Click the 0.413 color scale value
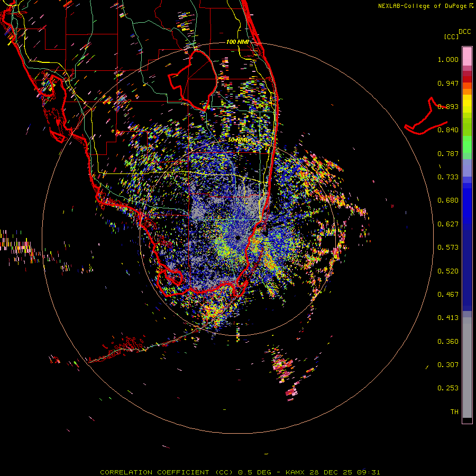The height and width of the screenshot is (476, 476). point(448,318)
